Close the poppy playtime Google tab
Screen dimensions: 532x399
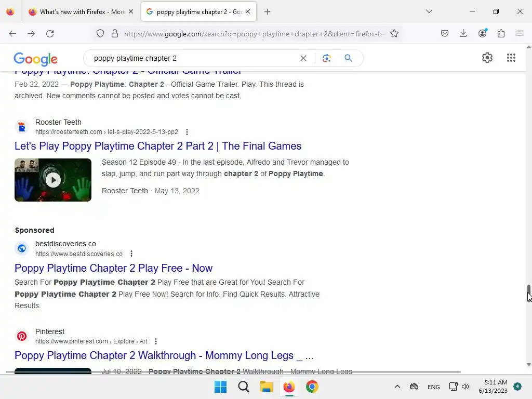[248, 12]
